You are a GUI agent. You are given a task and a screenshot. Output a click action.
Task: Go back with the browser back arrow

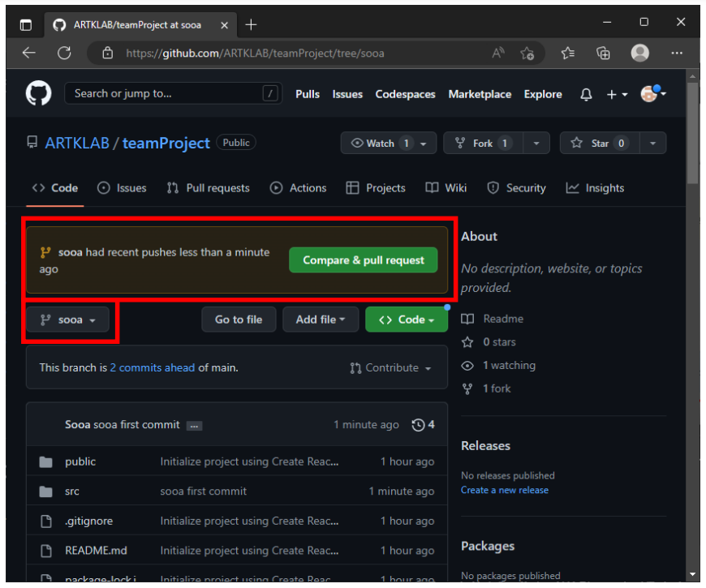(x=29, y=53)
